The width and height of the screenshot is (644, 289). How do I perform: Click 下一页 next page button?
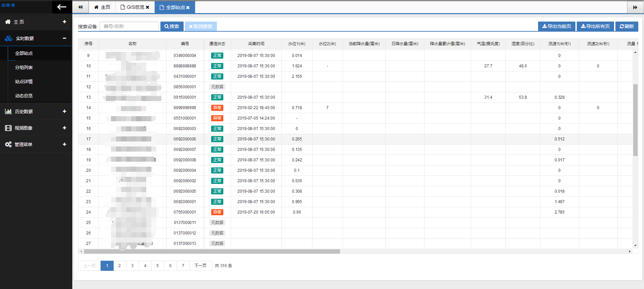coord(200,266)
